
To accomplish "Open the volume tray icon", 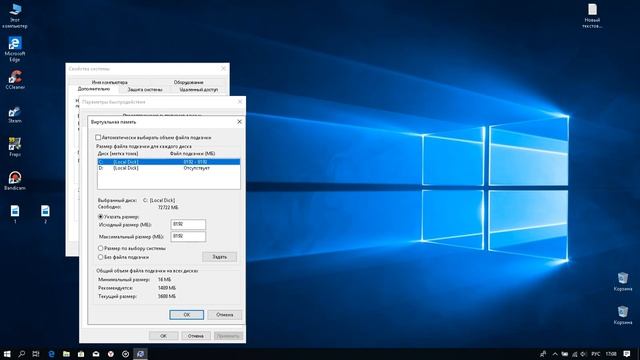I will (x=584, y=354).
